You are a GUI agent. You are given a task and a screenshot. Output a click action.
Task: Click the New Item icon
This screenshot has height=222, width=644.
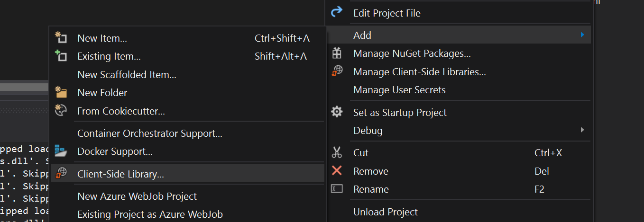coord(61,38)
